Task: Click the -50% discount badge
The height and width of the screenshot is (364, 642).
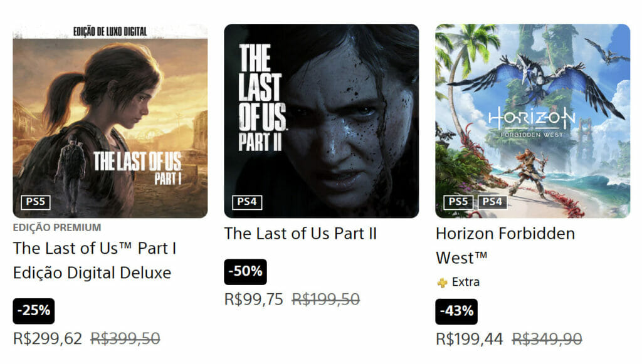Action: point(245,272)
